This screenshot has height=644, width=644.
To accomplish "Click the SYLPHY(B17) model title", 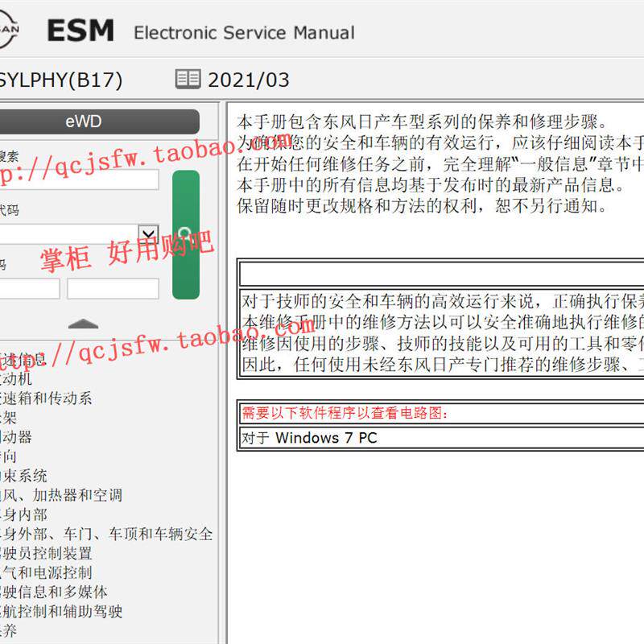I will (x=60, y=80).
